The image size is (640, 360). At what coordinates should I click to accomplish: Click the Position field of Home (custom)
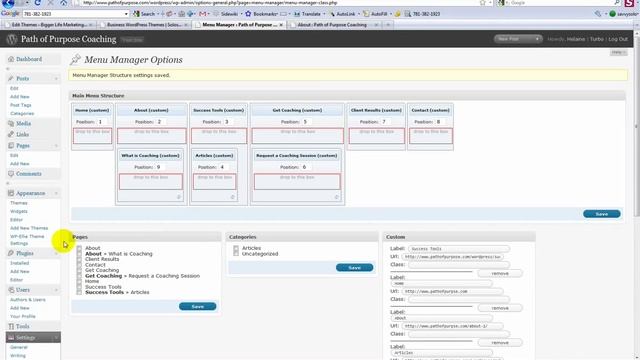[x=101, y=122]
